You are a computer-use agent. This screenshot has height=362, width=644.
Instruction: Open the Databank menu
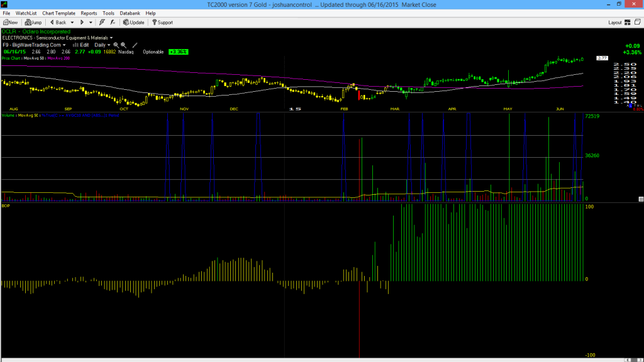(130, 13)
